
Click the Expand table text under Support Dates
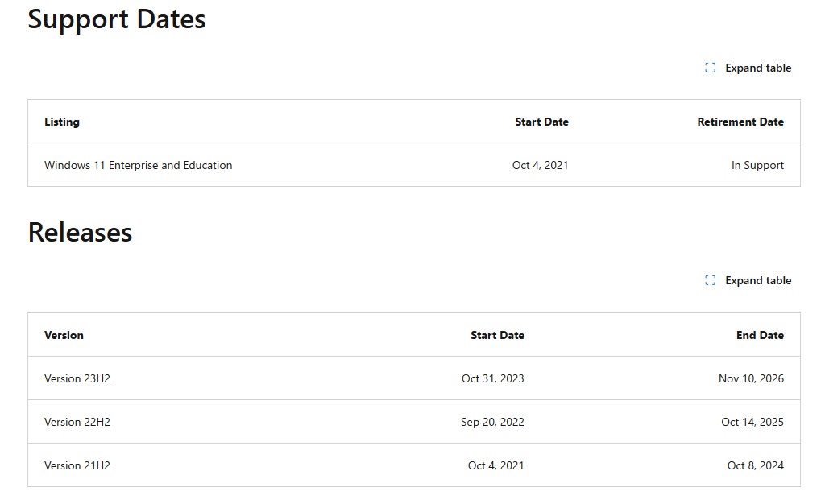tap(758, 68)
